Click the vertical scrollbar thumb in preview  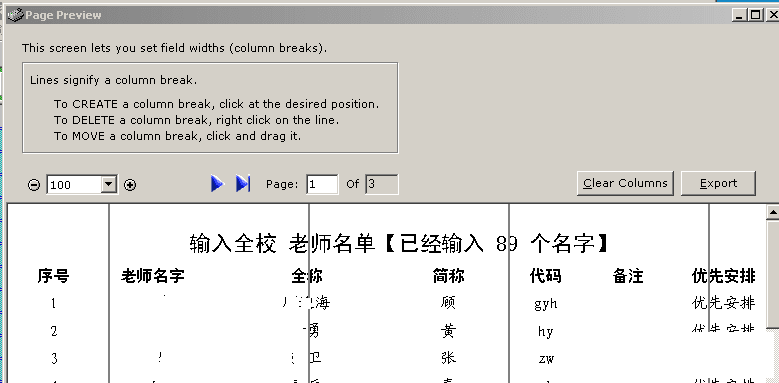tap(773, 273)
